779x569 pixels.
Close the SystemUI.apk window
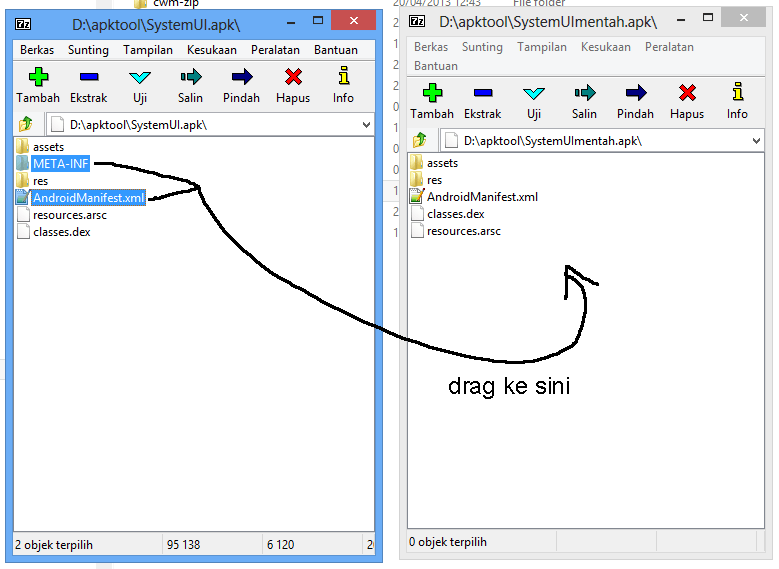point(353,20)
